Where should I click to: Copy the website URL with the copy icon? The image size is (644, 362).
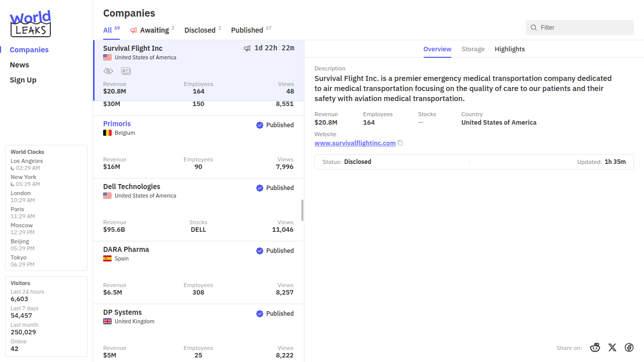click(400, 143)
